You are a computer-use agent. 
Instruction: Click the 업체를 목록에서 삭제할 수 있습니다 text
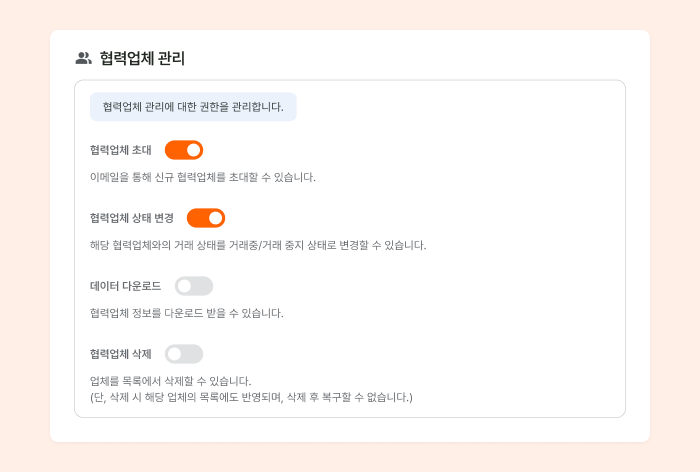(x=171, y=381)
